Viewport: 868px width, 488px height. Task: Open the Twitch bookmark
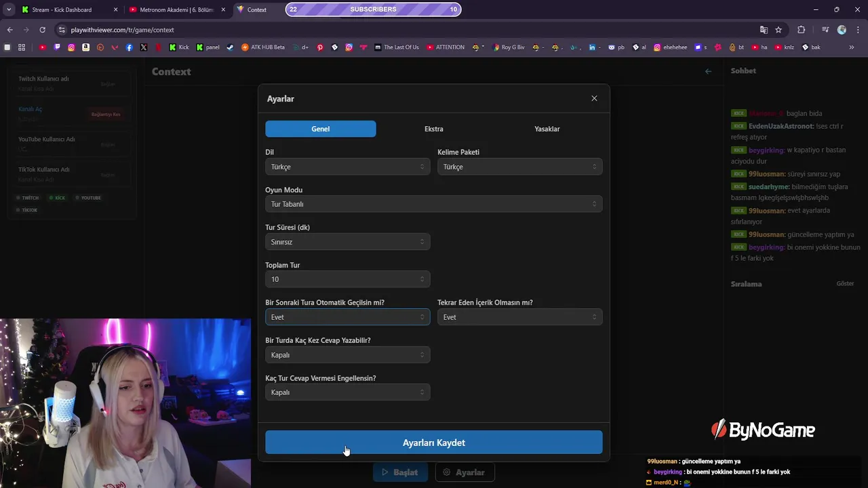57,47
